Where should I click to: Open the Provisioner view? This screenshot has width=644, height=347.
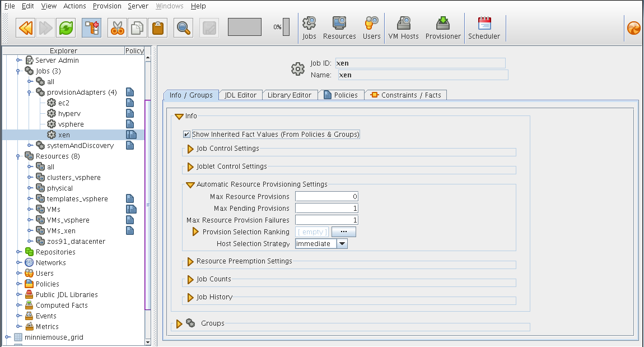coord(443,28)
